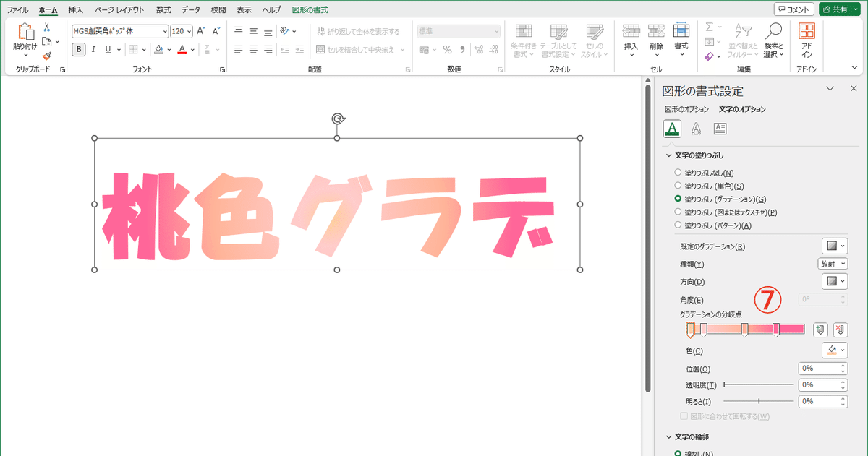Image resolution: width=868 pixels, height=456 pixels.
Task: Open the 方向 direction dropdown
Action: (835, 282)
